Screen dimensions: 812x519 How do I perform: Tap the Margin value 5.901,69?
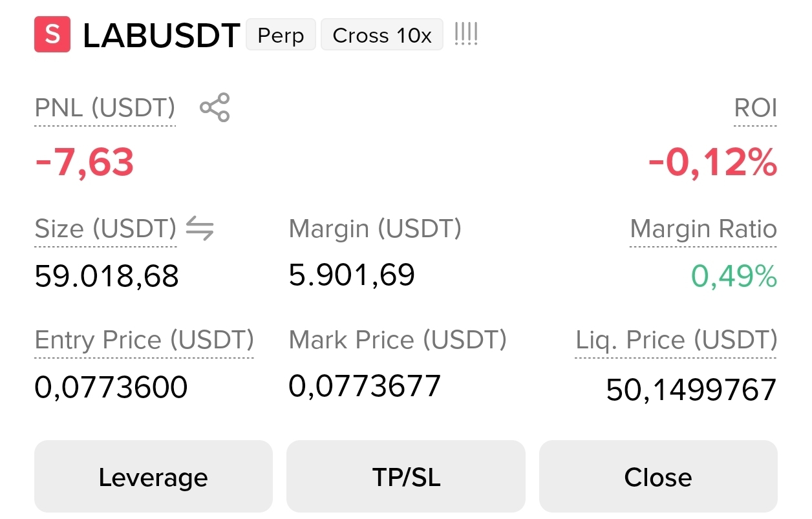(x=352, y=275)
